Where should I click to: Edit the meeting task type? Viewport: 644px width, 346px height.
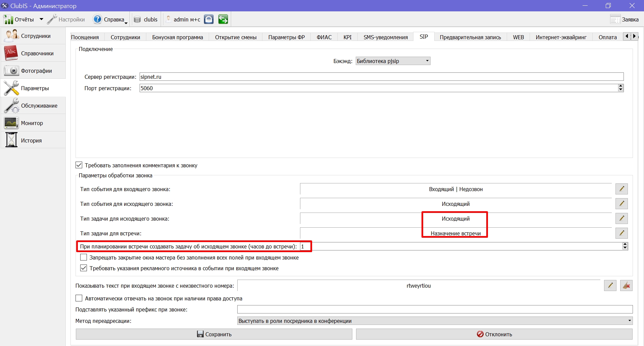622,233
